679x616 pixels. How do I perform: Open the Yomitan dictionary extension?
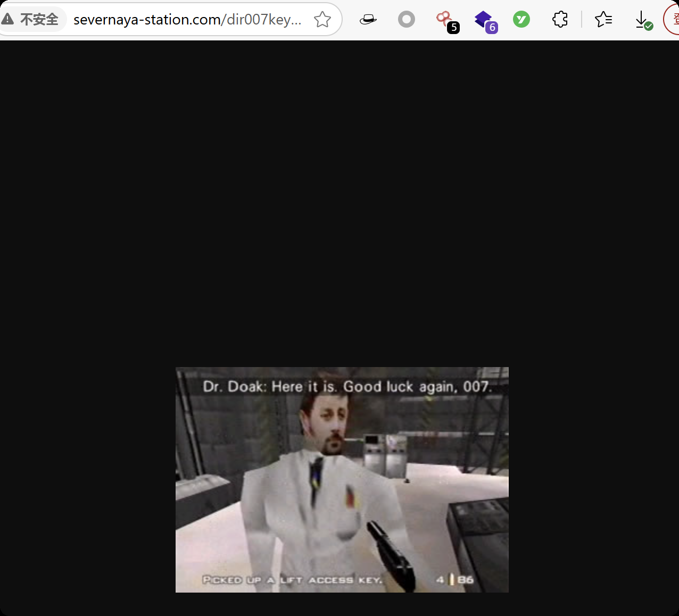click(521, 19)
